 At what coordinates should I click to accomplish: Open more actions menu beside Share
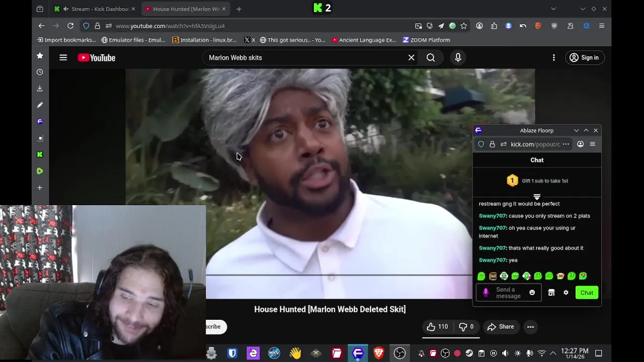[x=530, y=327]
